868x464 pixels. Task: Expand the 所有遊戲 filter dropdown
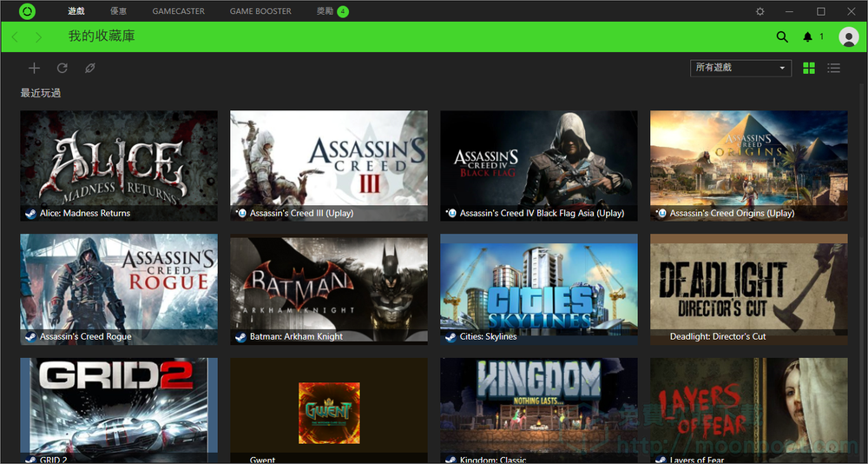(x=740, y=68)
